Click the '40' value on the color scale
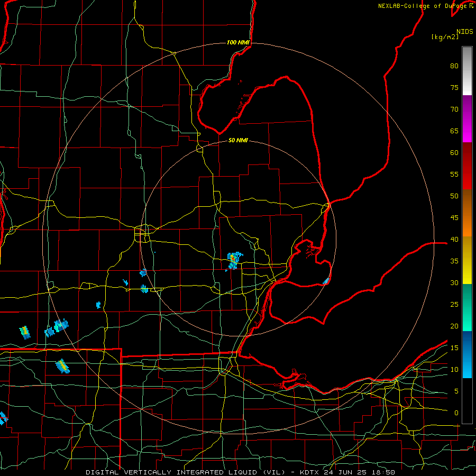Image resolution: width=476 pixels, height=476 pixels. coord(454,240)
